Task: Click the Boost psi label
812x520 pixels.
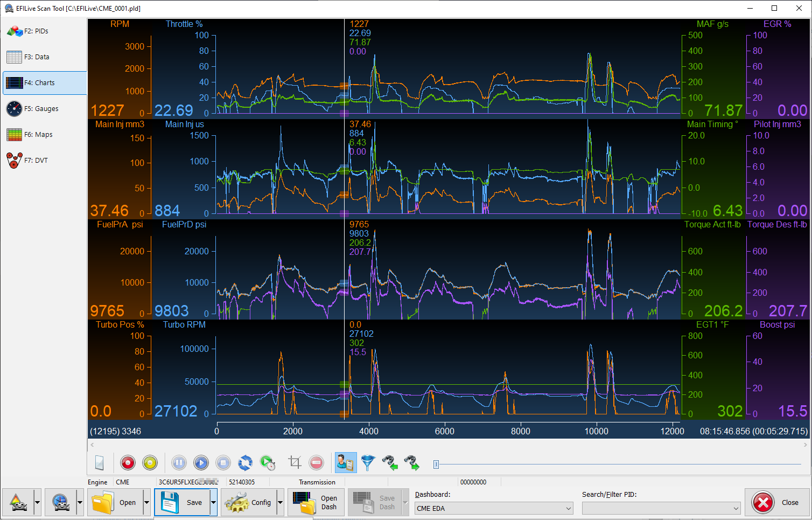Action: (777, 325)
